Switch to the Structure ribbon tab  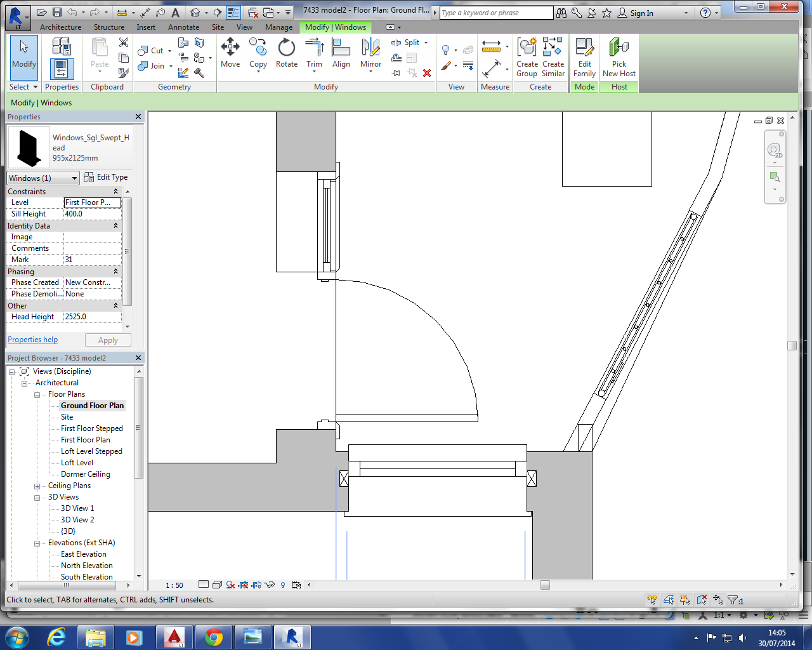click(x=109, y=27)
